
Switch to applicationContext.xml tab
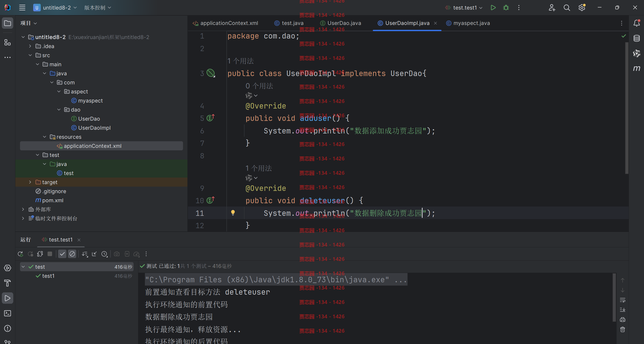225,23
